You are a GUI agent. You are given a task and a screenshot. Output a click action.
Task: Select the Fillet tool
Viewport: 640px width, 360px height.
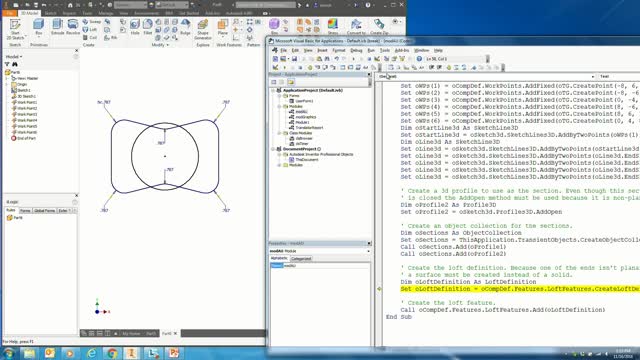(148, 27)
